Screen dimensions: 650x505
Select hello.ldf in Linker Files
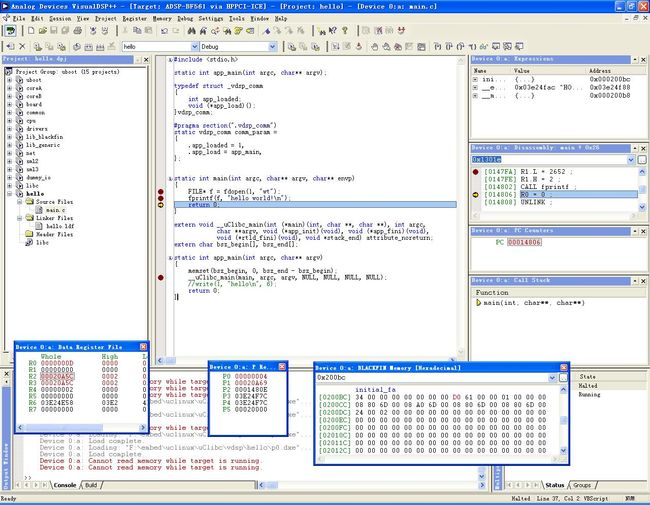60,226
